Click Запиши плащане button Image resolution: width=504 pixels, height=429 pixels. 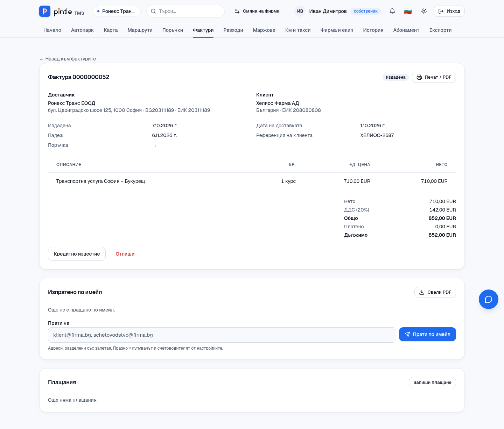pos(432,382)
